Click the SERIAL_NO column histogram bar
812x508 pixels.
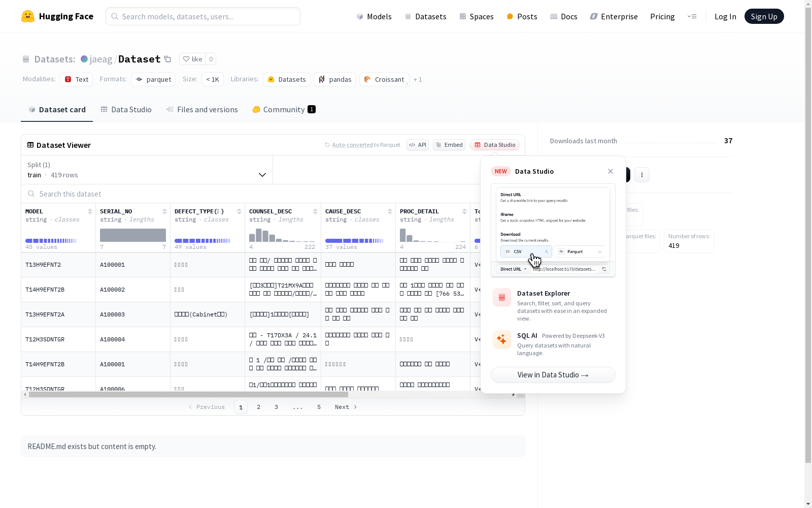coord(133,235)
